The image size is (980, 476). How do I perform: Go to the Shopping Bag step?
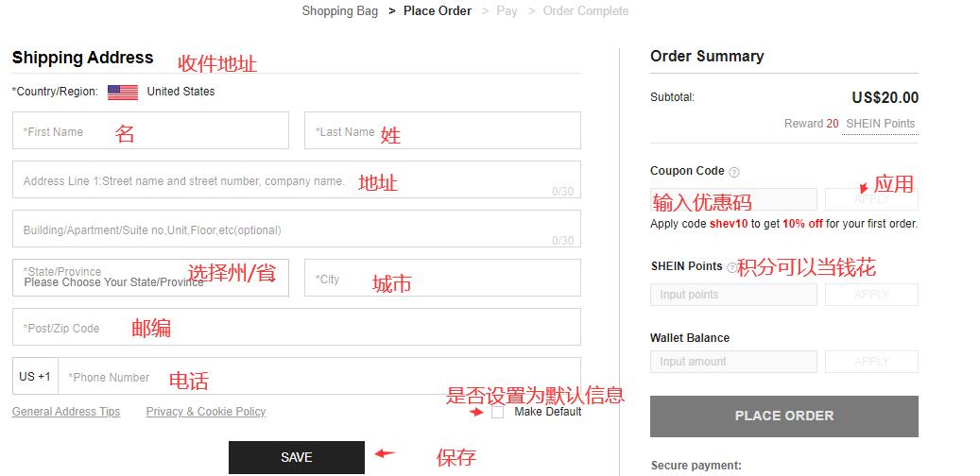point(339,11)
